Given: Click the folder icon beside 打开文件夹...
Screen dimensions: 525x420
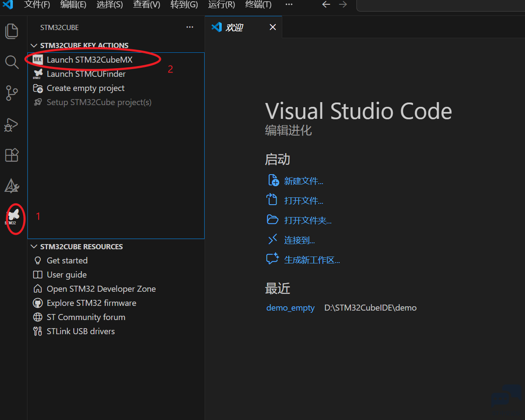Looking at the screenshot, I should pyautogui.click(x=273, y=220).
